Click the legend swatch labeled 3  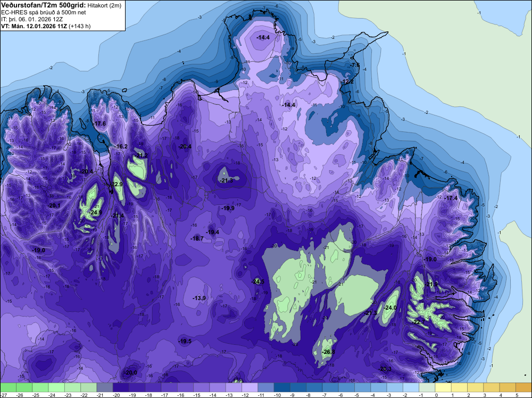(492, 387)
